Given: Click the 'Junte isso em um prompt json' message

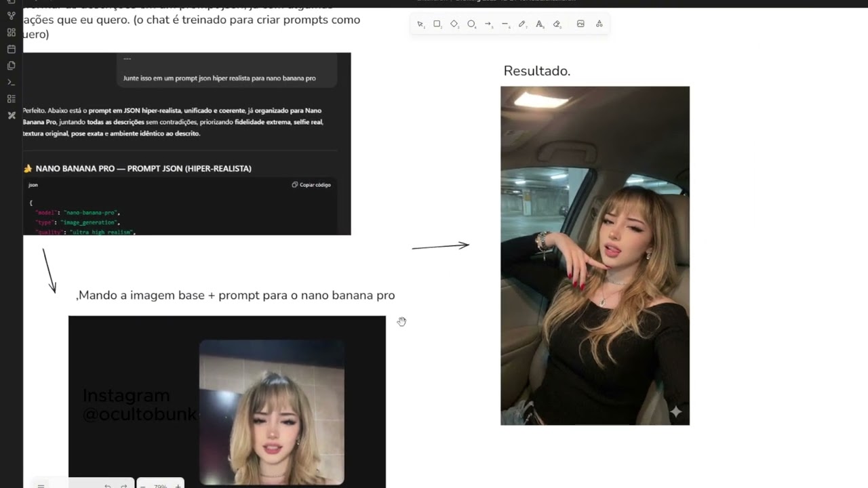Looking at the screenshot, I should [x=220, y=78].
